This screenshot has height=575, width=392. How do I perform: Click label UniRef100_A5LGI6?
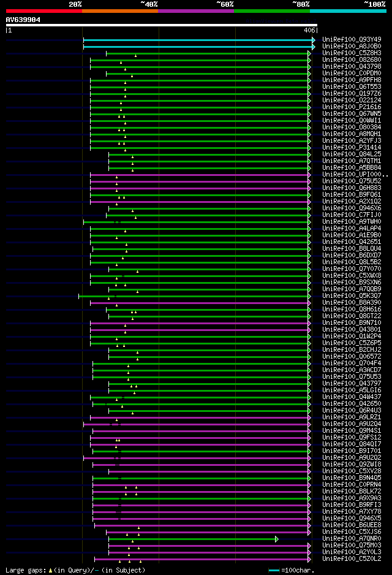click(x=352, y=390)
